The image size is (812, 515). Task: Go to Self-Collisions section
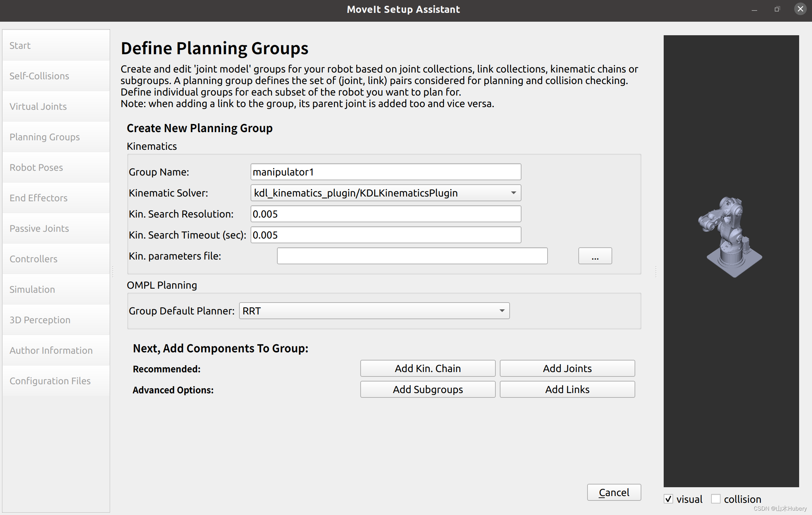coord(56,76)
